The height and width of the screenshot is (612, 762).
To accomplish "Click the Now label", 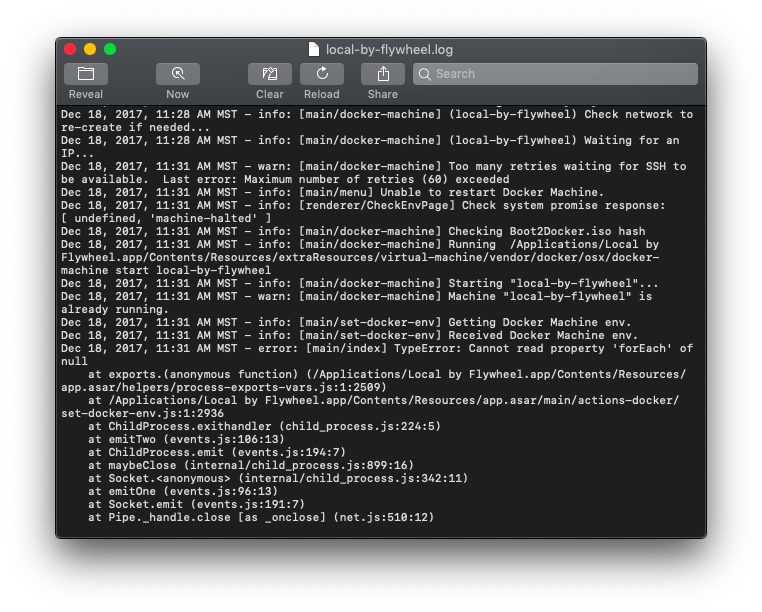I will click(178, 94).
